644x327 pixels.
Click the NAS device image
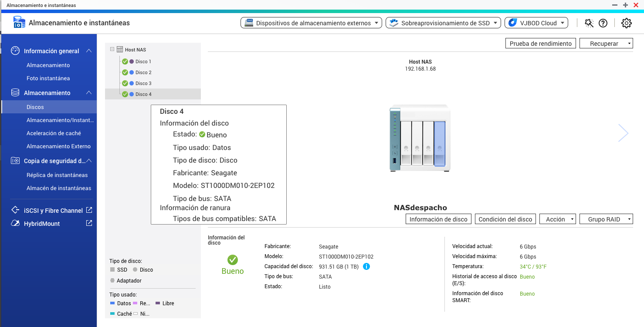pos(419,138)
